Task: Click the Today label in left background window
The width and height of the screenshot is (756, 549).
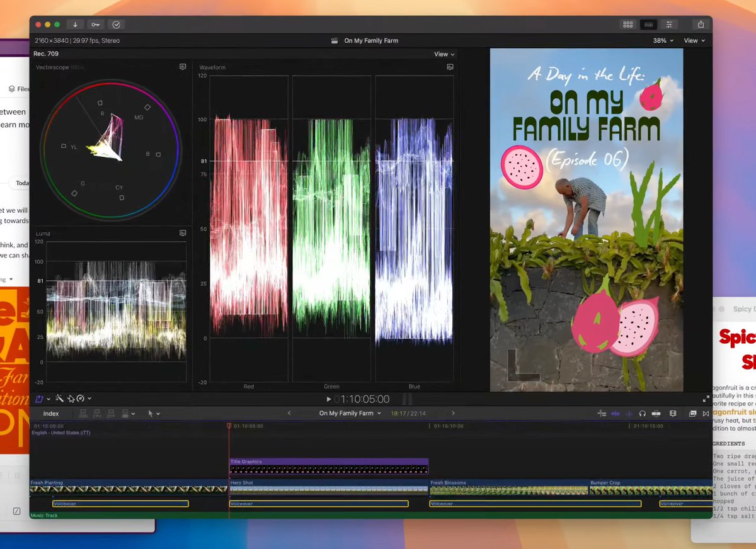Action: [x=22, y=183]
